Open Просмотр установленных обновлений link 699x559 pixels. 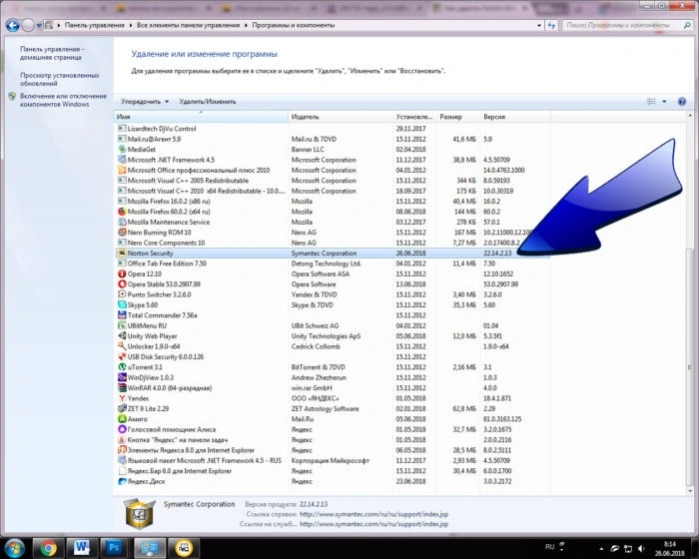pos(60,79)
